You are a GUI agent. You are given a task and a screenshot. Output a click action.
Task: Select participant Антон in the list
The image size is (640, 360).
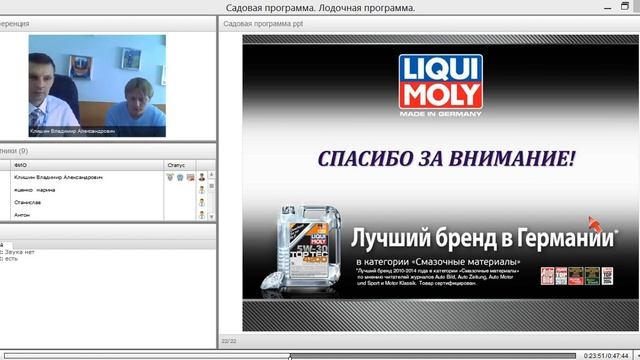pos(22,215)
